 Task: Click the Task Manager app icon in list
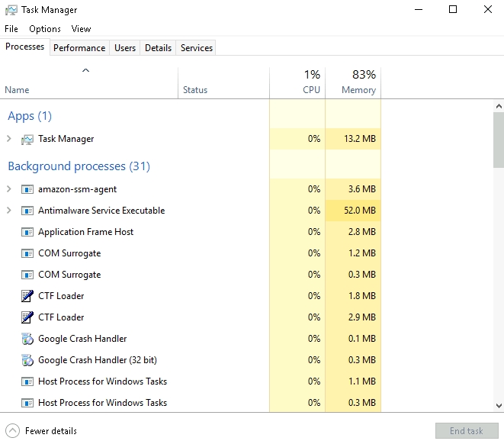[27, 139]
